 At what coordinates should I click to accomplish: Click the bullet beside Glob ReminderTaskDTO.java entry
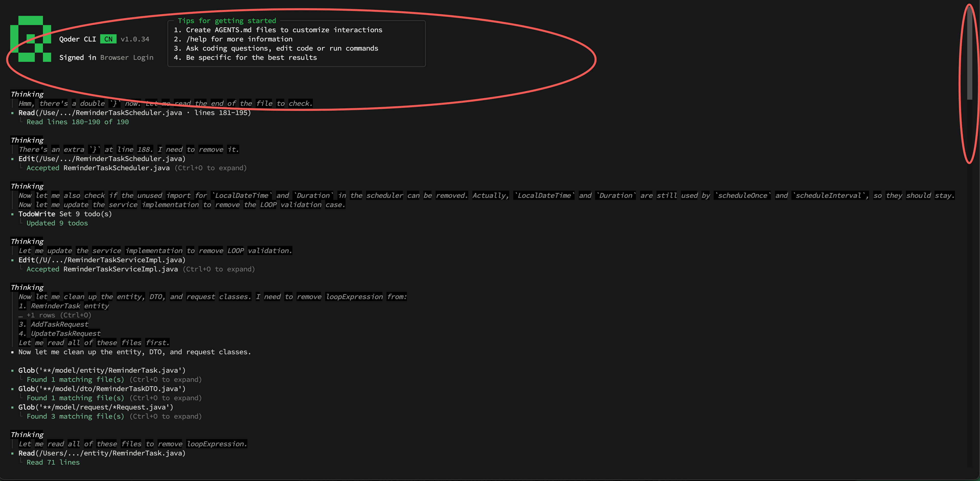click(13, 389)
